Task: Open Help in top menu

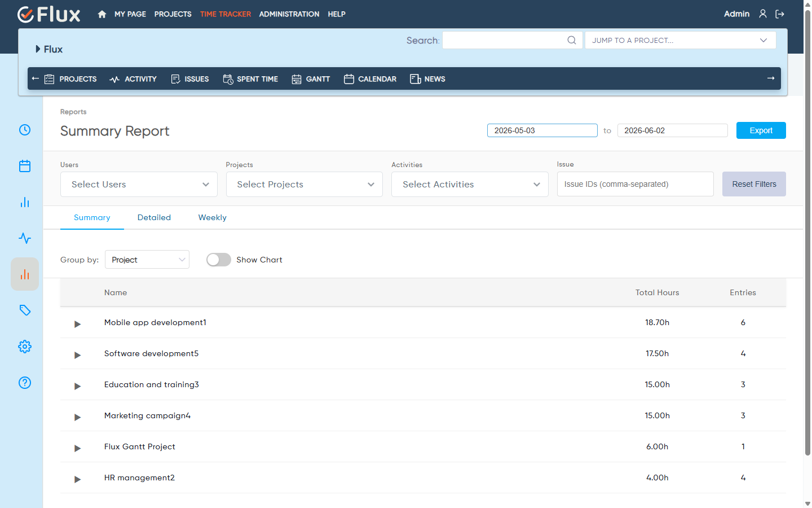Action: [337, 14]
